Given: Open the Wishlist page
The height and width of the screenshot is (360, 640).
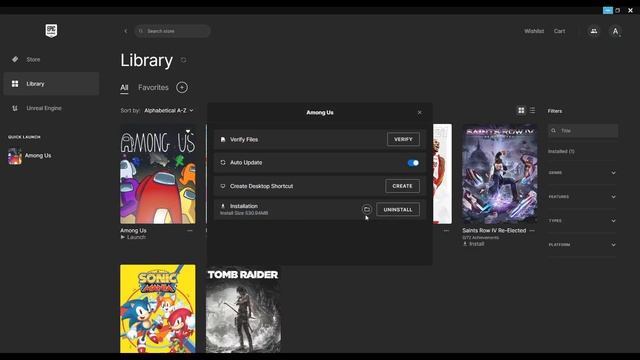Looking at the screenshot, I should pos(534,31).
